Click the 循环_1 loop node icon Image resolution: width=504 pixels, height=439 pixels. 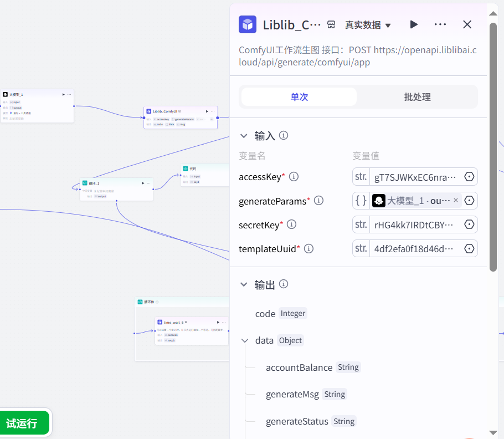[x=85, y=183]
